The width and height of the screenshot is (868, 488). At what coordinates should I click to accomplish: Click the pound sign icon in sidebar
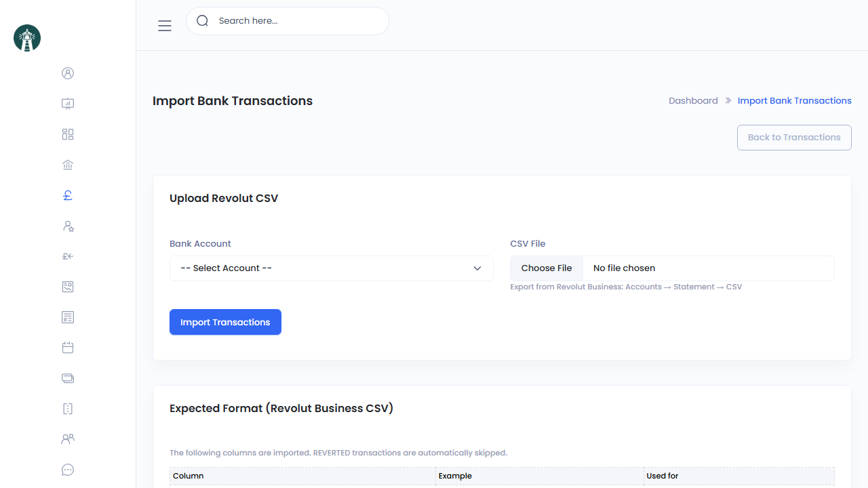click(68, 195)
